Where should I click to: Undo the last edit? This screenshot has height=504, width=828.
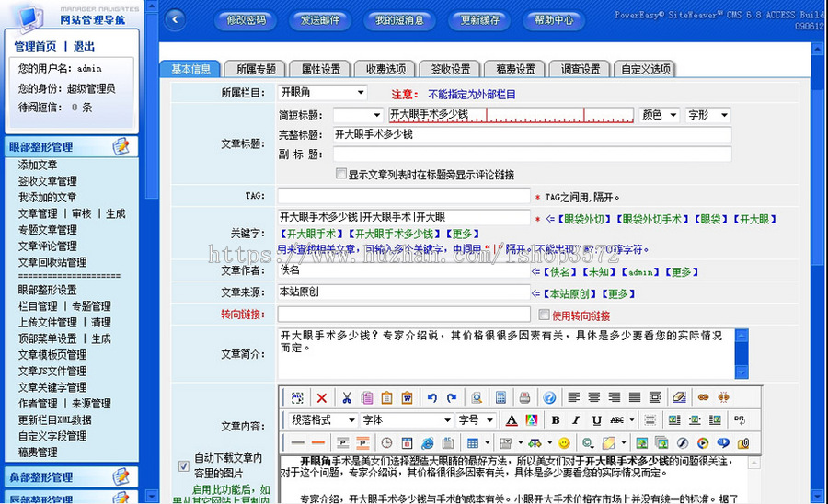click(x=432, y=398)
